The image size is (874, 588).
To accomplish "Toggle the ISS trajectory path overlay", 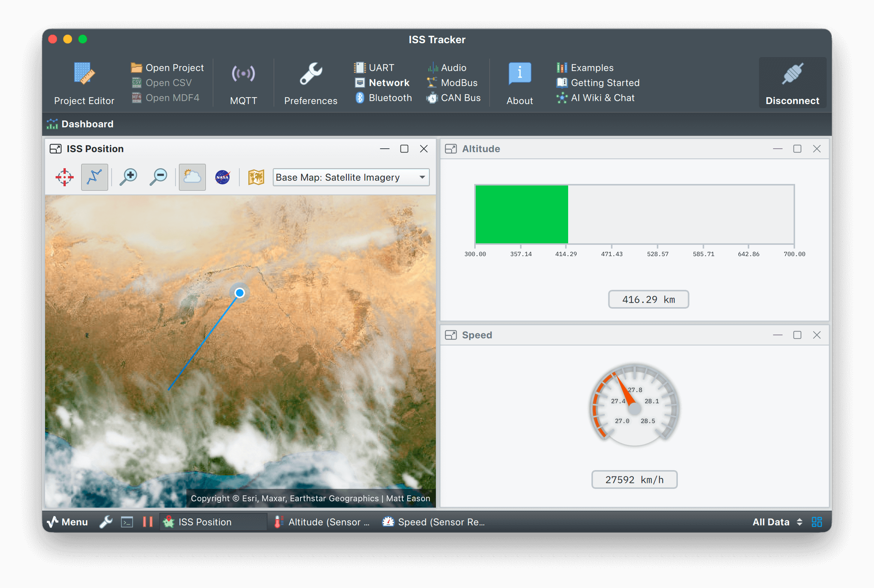I will coord(94,177).
